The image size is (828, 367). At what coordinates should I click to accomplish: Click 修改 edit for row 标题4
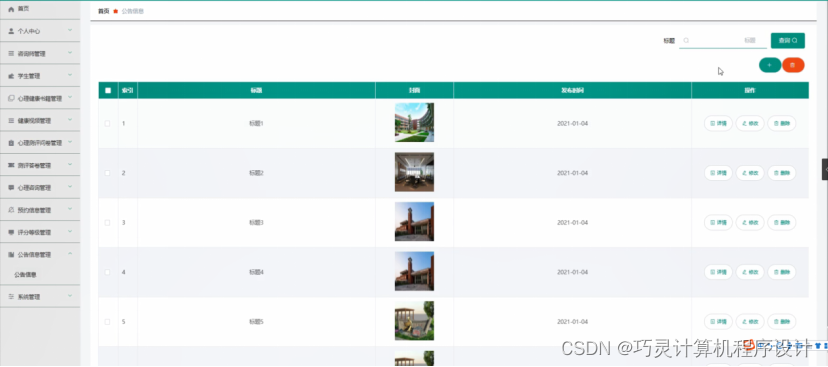750,272
